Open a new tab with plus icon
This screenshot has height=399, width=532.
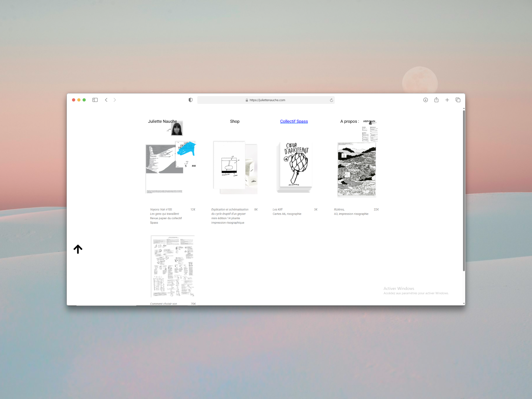(x=447, y=100)
